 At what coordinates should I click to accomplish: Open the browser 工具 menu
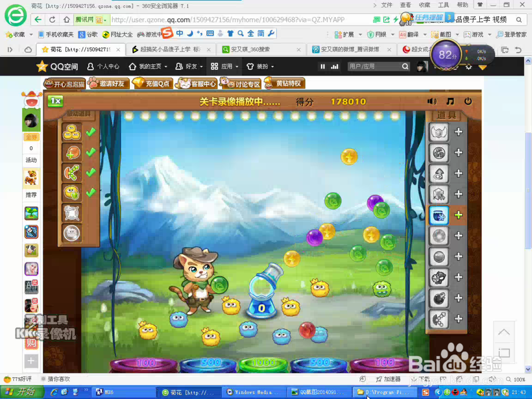pos(444,5)
